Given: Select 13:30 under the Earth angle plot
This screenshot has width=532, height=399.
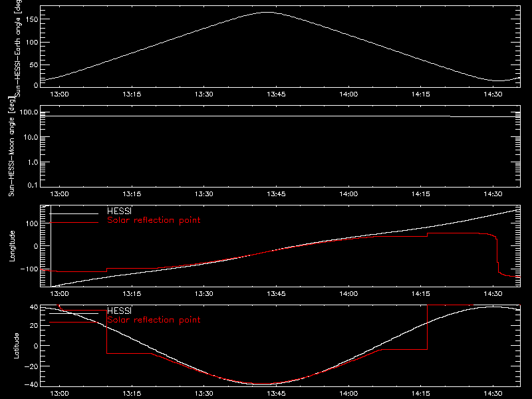Looking at the screenshot, I should tap(204, 94).
